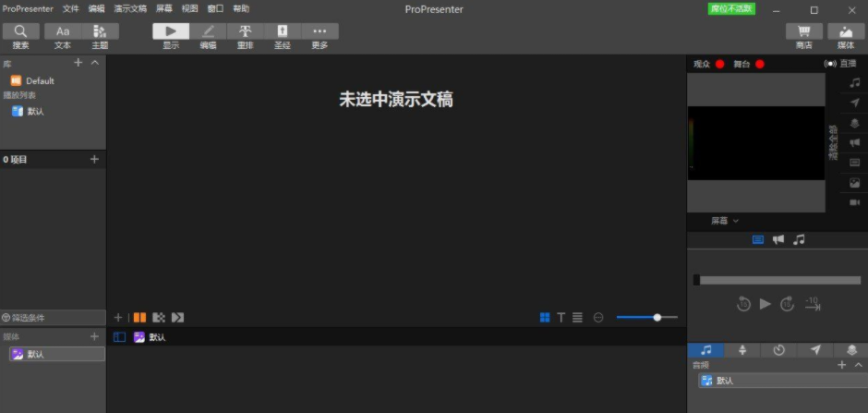This screenshot has width=868, height=413.
Task: Open the 演示文稿 presentation menu
Action: point(130,9)
